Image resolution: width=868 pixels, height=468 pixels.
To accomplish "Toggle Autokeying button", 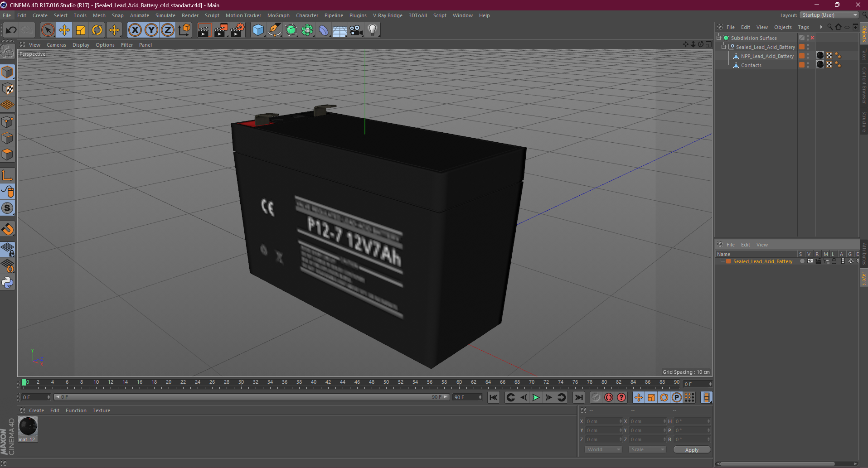I will pyautogui.click(x=608, y=397).
